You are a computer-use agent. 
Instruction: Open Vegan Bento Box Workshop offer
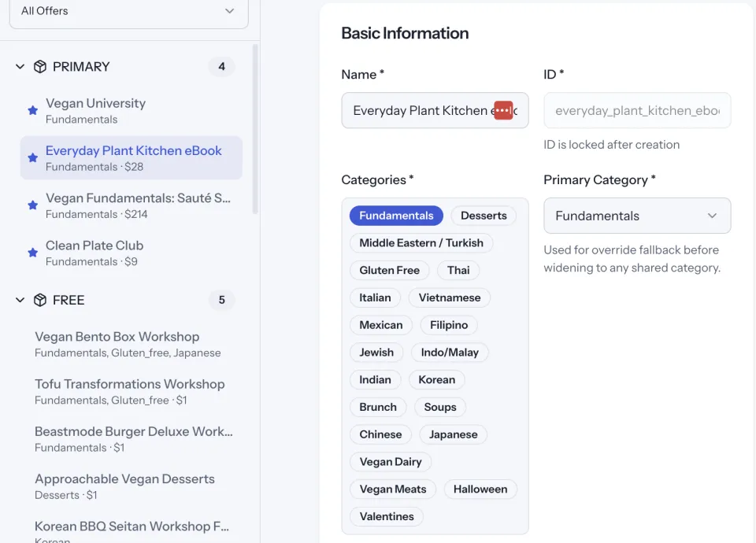tap(132, 344)
